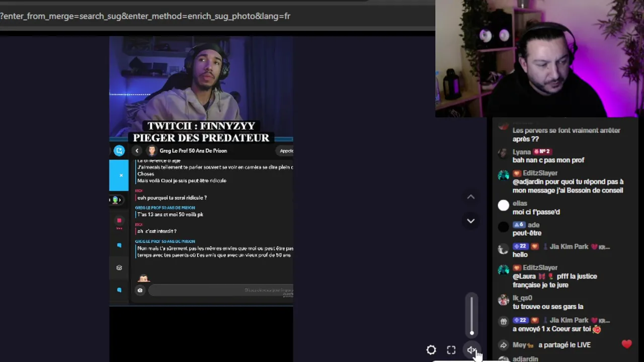Click the 'moi ci f'passe'd' comment
Image resolution: width=644 pixels, height=362 pixels.
pyautogui.click(x=536, y=212)
